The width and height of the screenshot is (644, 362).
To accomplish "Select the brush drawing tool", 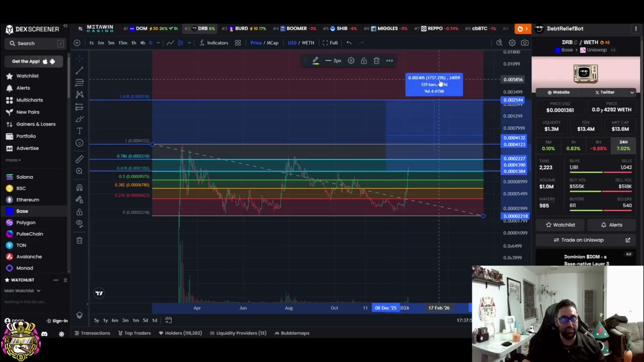I will point(79,119).
